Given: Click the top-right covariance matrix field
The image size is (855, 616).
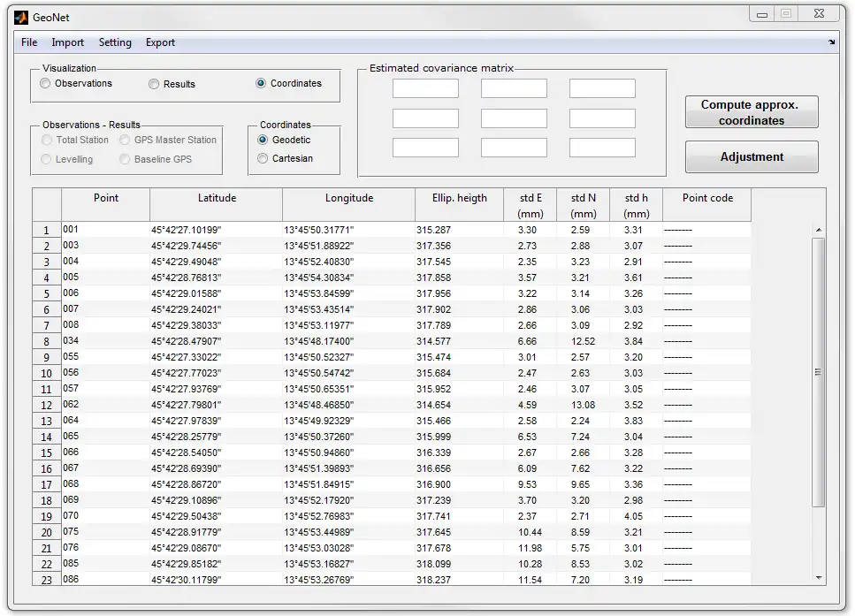Looking at the screenshot, I should pos(602,88).
